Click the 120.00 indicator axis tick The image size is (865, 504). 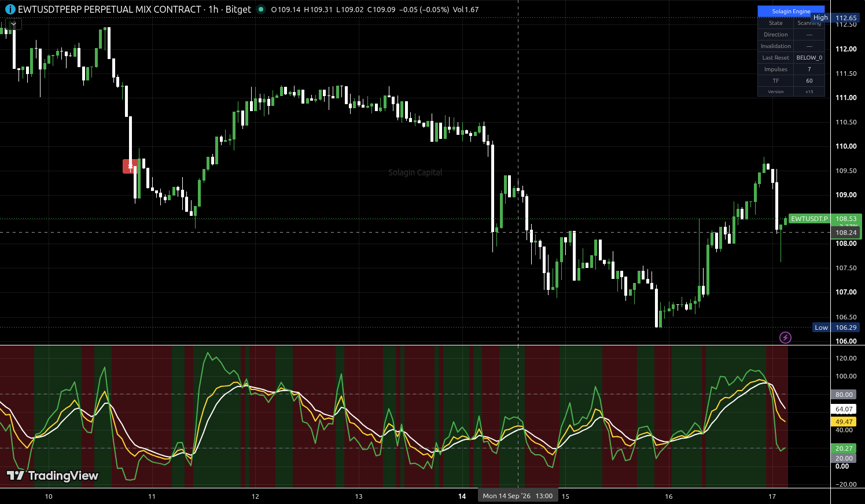[846, 358]
